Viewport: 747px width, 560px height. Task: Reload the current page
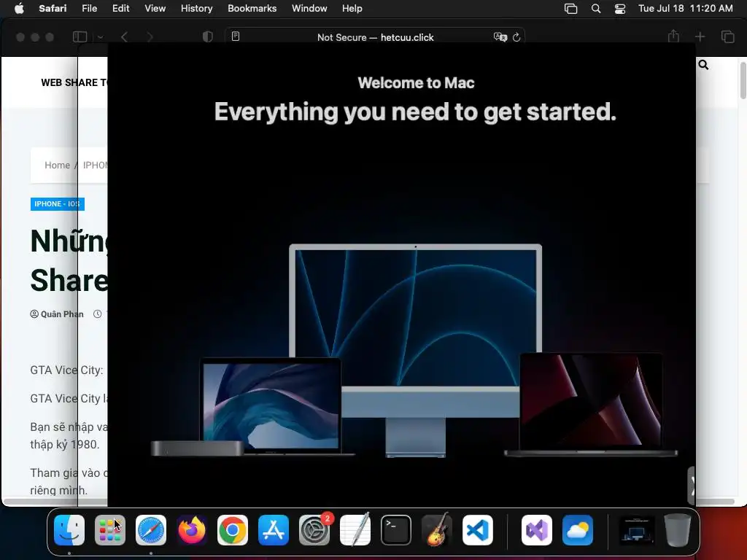516,36
